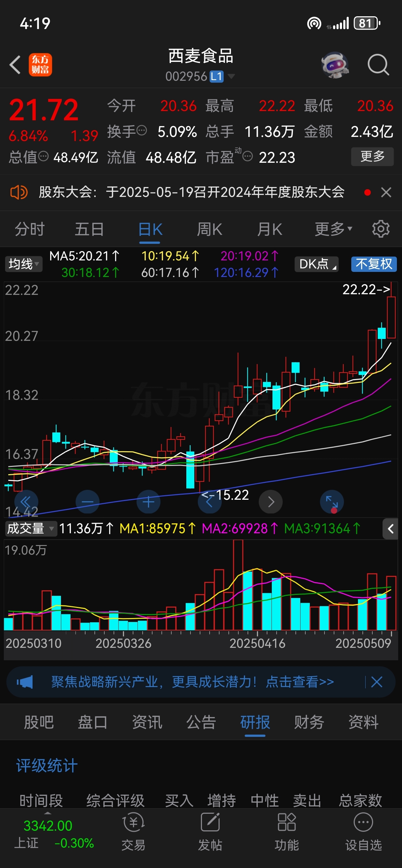Open the 均线 indicator dropdown
Viewport: 402px width, 868px height.
(x=24, y=264)
